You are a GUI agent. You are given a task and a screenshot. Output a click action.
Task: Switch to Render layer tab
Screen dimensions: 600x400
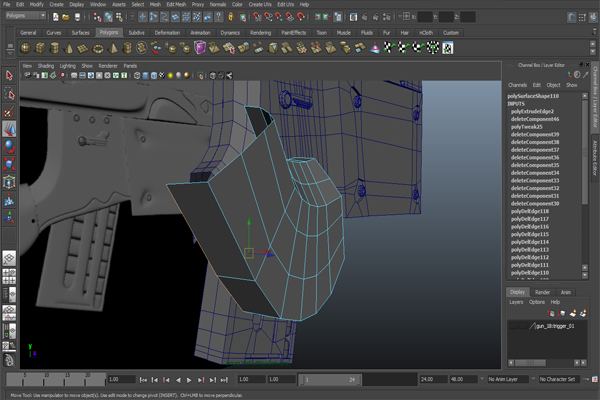[x=542, y=292]
